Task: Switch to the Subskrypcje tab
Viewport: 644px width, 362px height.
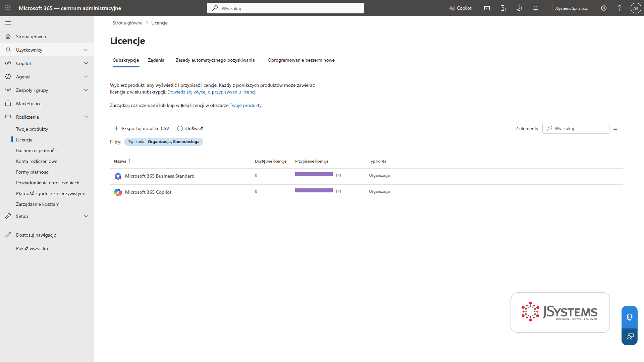Action: tap(126, 60)
